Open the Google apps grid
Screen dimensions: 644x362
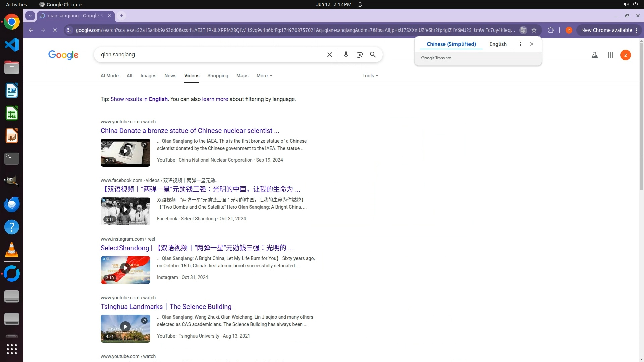coord(610,55)
